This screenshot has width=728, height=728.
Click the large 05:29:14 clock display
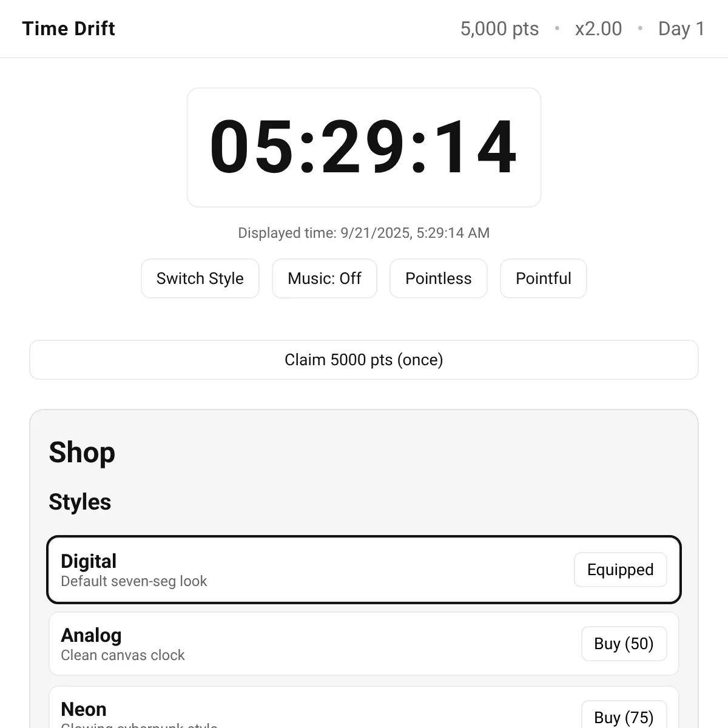pyautogui.click(x=364, y=147)
